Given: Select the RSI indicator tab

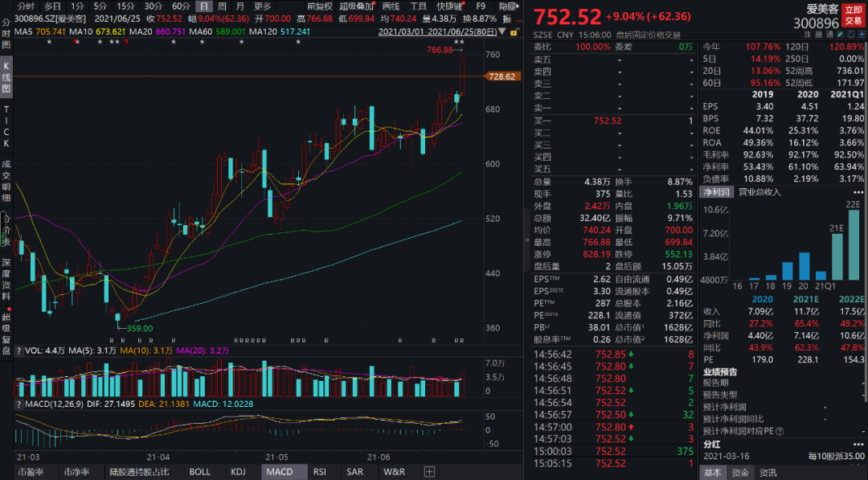Looking at the screenshot, I should point(319,472).
